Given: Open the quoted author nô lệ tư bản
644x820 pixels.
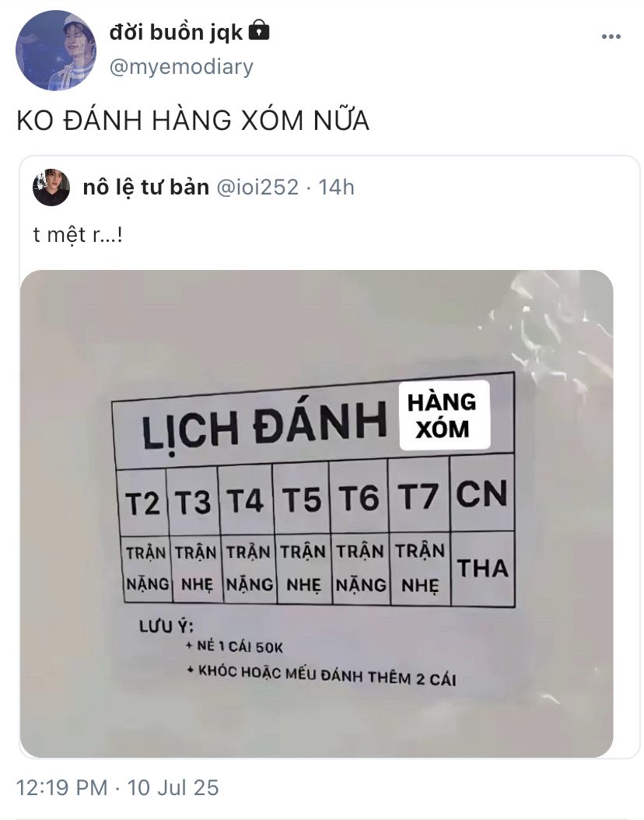Looking at the screenshot, I should [146, 187].
